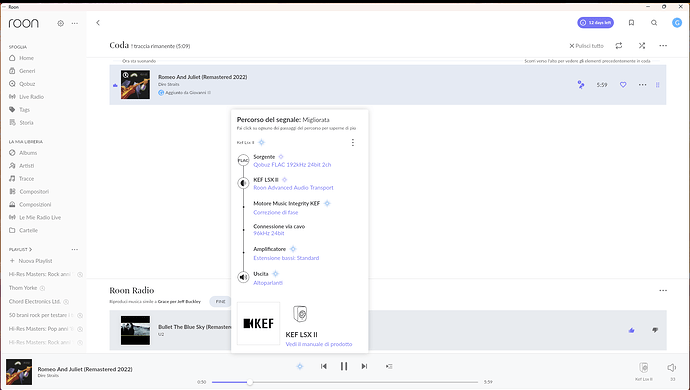Click Vedi il manuale di prodotto link
Viewport: 690px width, 390px height.
(x=319, y=344)
